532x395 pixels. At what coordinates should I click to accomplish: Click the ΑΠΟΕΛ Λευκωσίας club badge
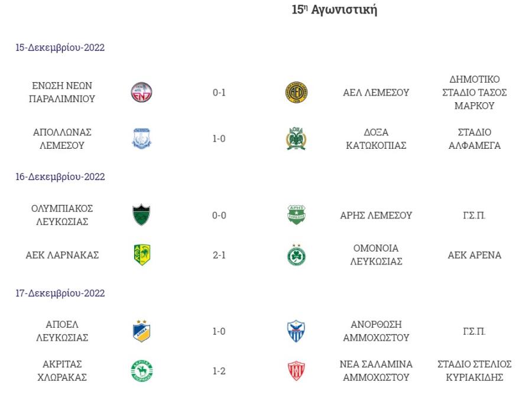tap(141, 331)
